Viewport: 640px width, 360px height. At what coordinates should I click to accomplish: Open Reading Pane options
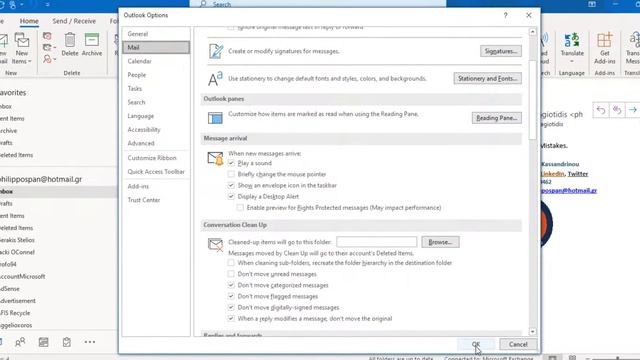496,118
